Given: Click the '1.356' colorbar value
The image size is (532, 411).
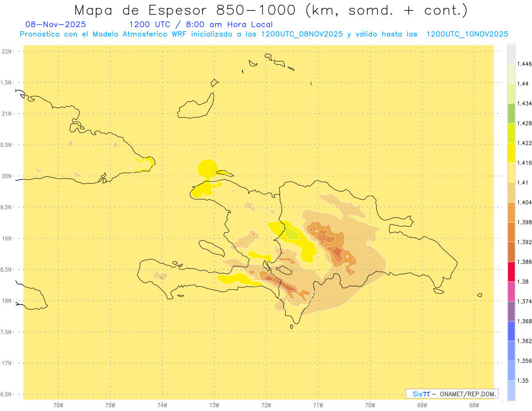Looking at the screenshot, I should [x=524, y=361].
